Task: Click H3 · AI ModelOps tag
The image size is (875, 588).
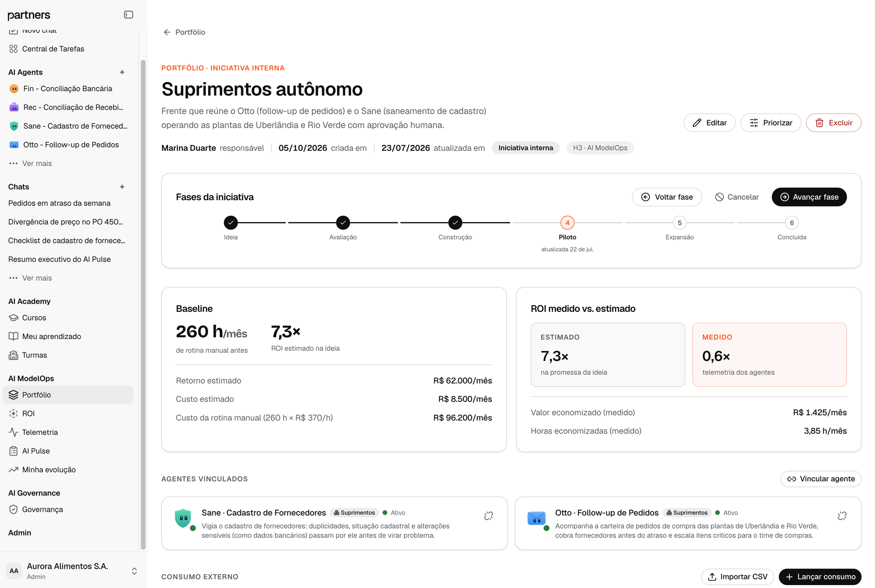Action: coord(600,148)
